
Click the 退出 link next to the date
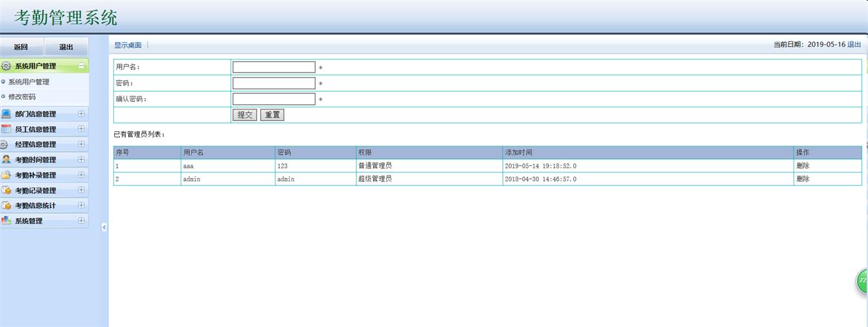tap(854, 45)
